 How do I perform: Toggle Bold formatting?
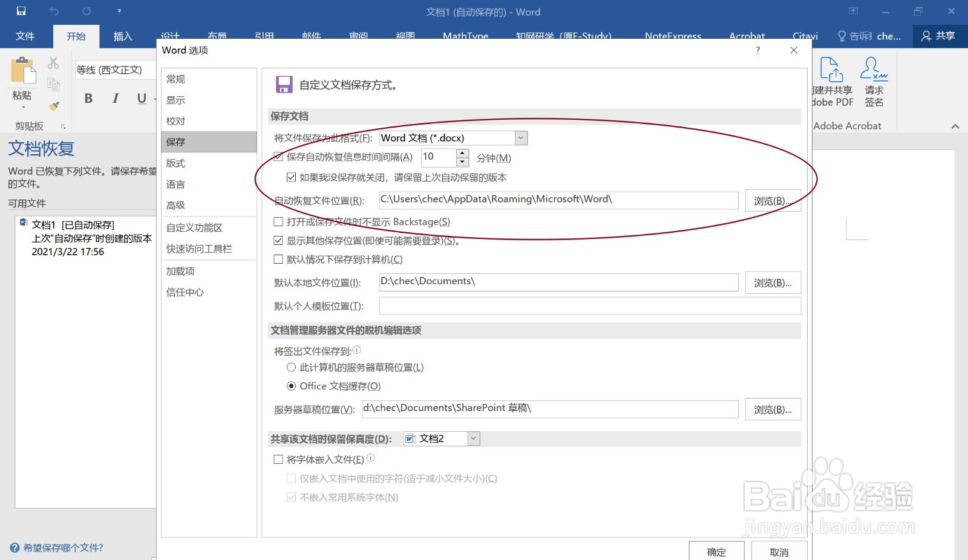pos(88,99)
